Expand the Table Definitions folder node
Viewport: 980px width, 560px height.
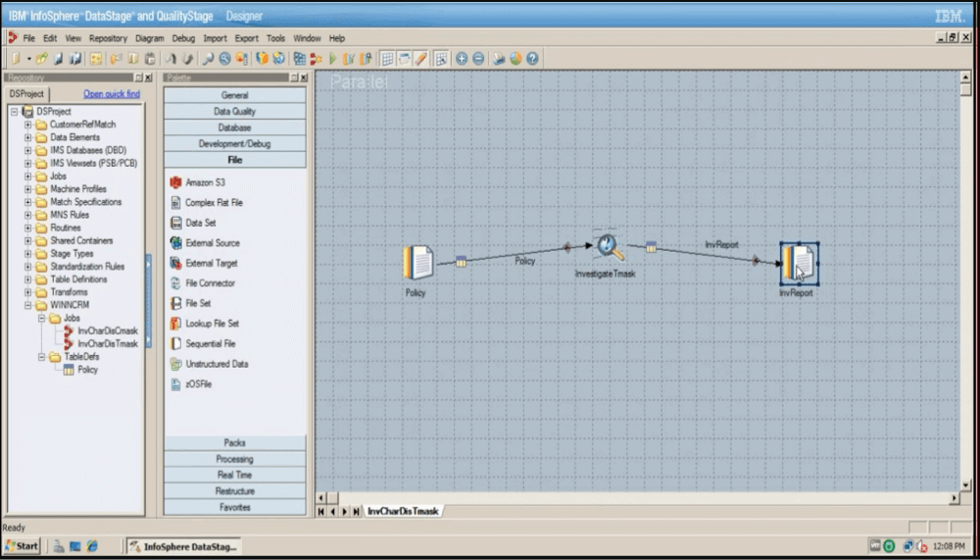click(x=28, y=280)
